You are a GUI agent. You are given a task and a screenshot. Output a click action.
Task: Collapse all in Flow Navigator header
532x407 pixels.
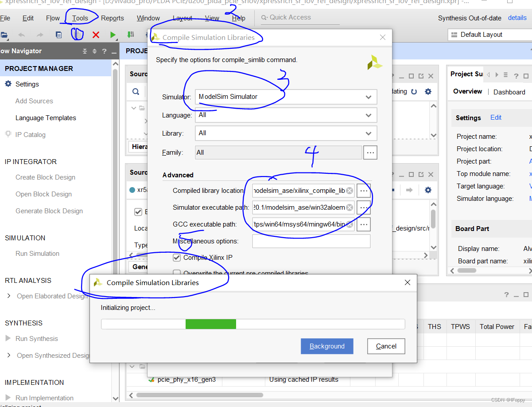85,51
